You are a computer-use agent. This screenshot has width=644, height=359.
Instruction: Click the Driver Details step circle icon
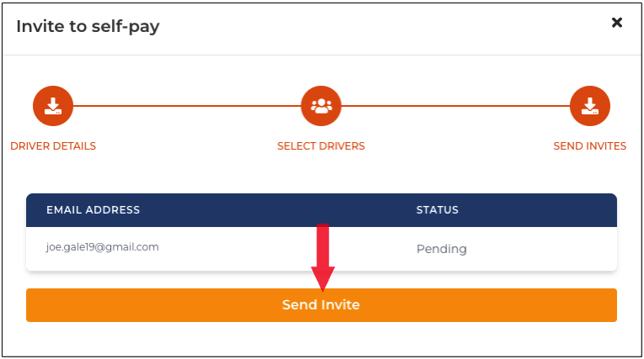click(x=53, y=106)
